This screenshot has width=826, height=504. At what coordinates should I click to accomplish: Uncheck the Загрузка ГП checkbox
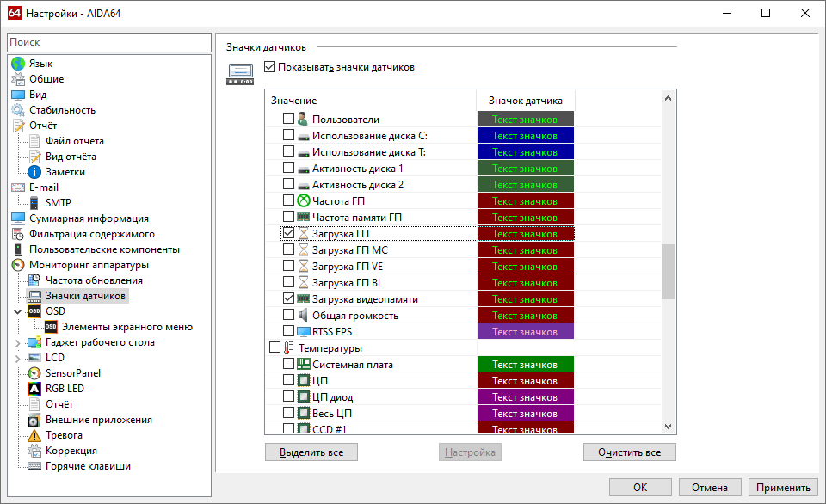tap(289, 232)
